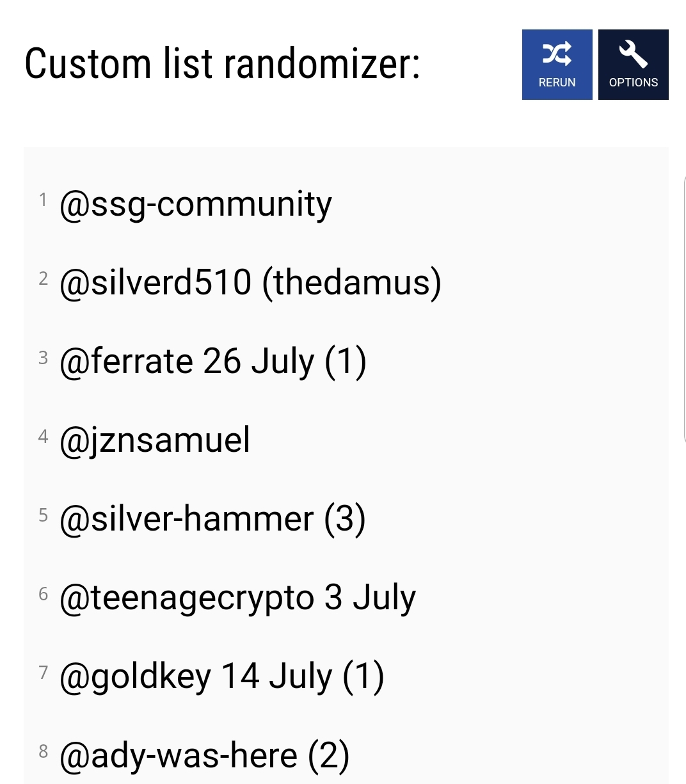
Task: Click list number 7 marker
Action: click(x=43, y=672)
